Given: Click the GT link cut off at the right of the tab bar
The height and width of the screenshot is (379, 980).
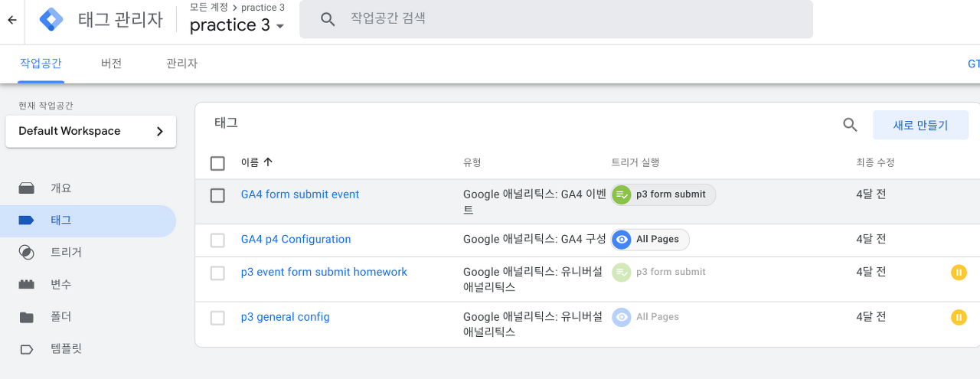Looking at the screenshot, I should [974, 64].
